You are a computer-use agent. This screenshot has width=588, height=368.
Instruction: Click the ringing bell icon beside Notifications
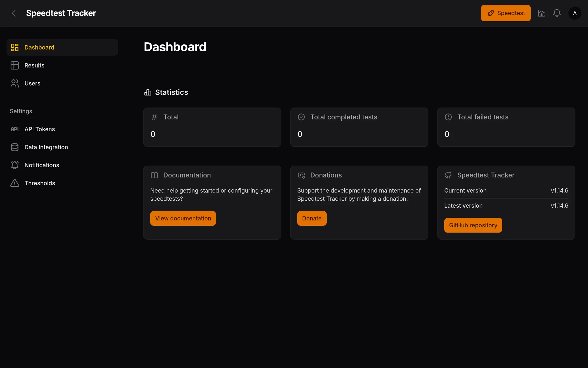click(x=15, y=165)
